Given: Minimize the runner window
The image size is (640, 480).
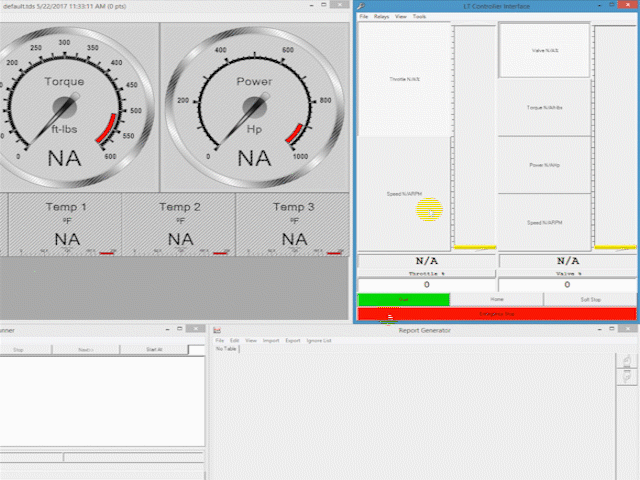Looking at the screenshot, I should (168, 329).
